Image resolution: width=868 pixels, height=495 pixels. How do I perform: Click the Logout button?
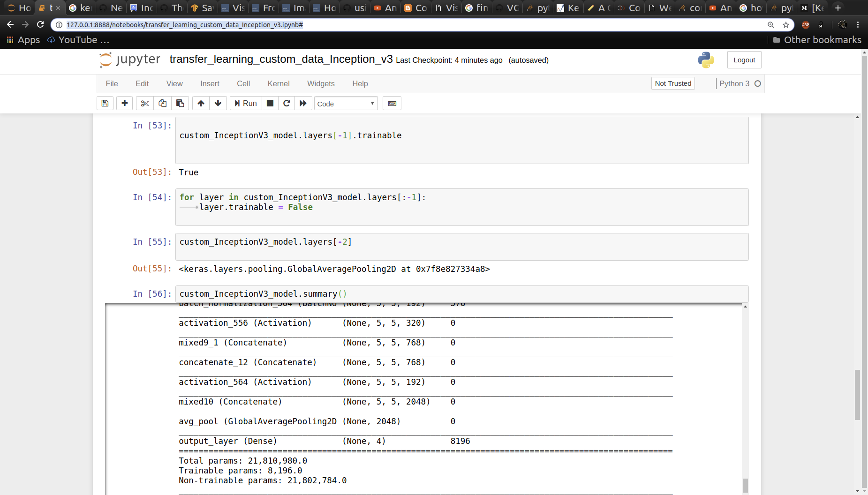(x=744, y=60)
